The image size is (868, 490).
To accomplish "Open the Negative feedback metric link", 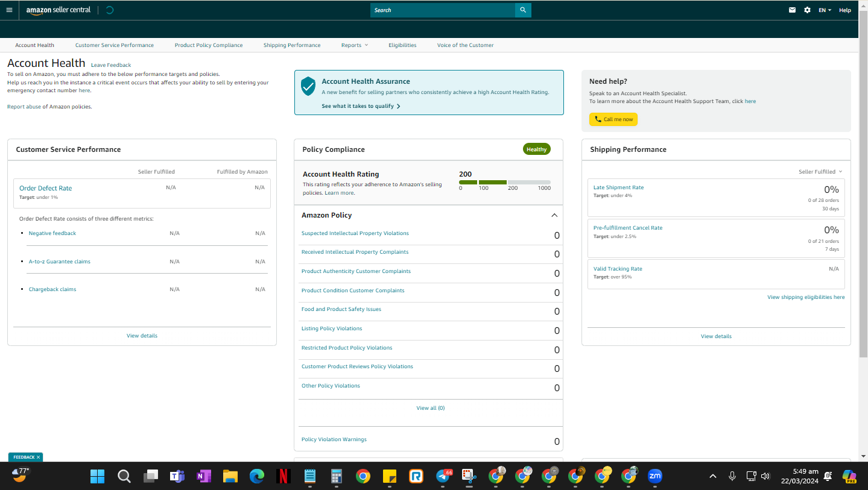I will coord(52,233).
